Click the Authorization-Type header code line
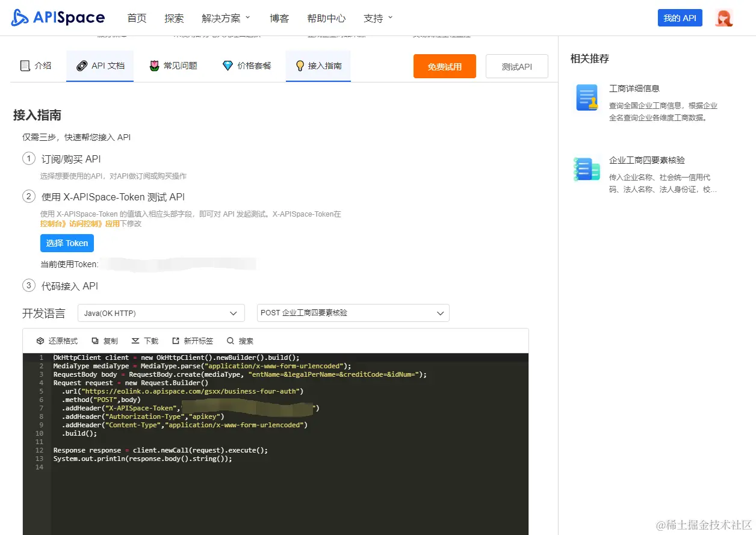Screen dimensions: 756x535 click(x=143, y=416)
